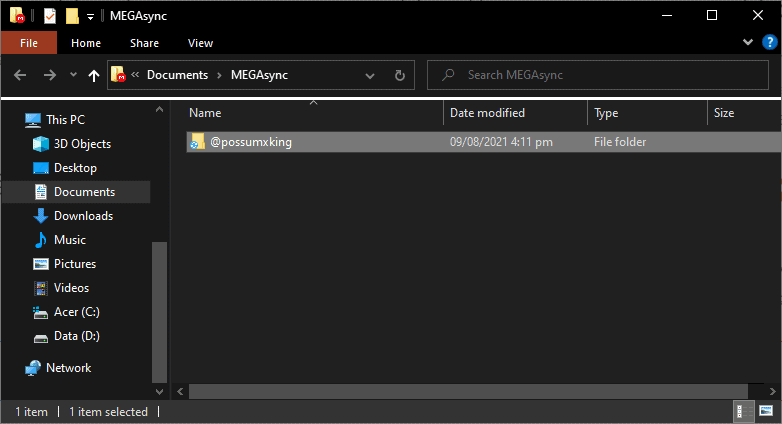Viewport: 782px width, 424px height.
Task: Select This PC in navigation pane
Action: [65, 120]
